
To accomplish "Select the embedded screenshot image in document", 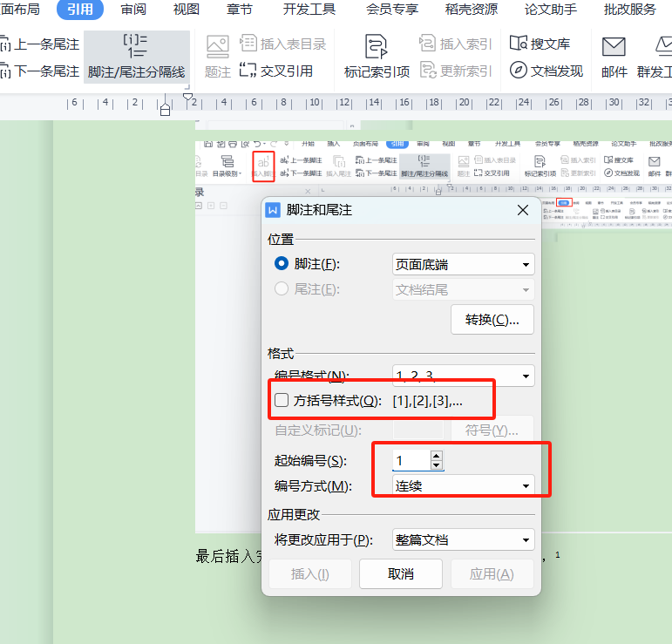I will click(x=433, y=336).
